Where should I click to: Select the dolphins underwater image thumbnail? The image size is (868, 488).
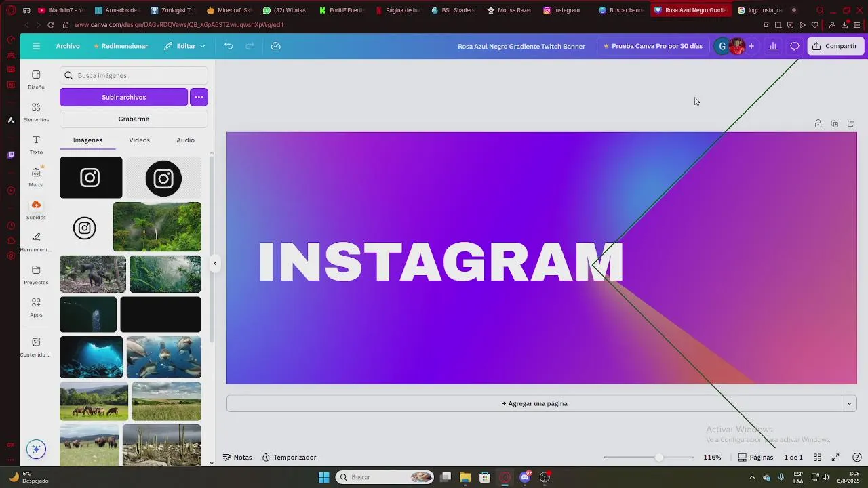click(x=164, y=357)
